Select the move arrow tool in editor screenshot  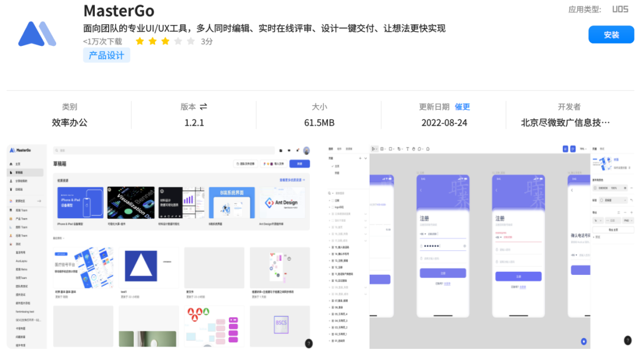coord(373,149)
